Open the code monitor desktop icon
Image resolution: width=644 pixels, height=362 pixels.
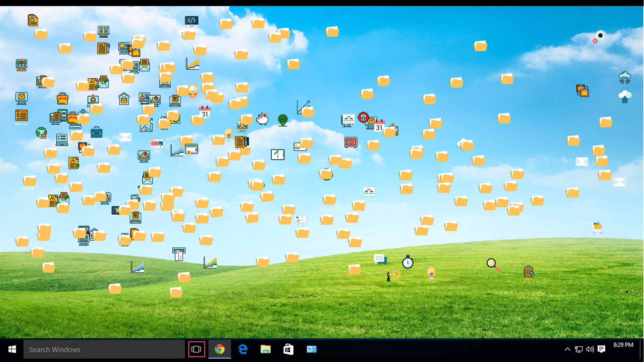(192, 21)
